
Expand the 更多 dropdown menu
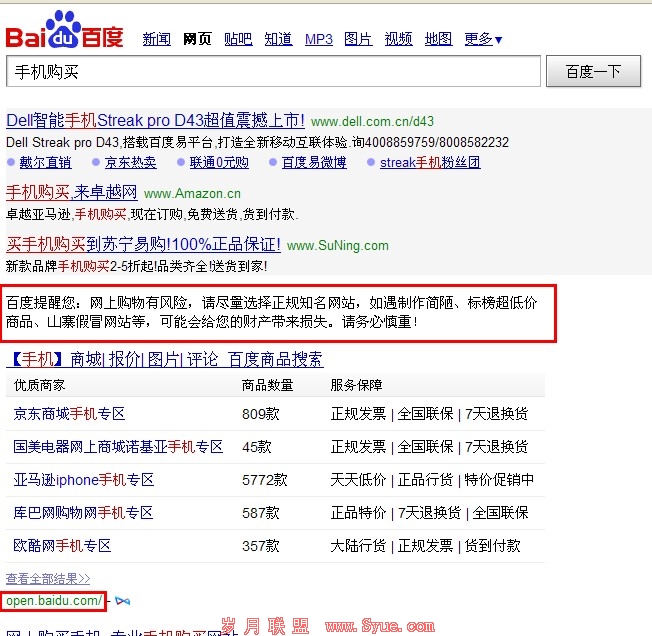(483, 39)
